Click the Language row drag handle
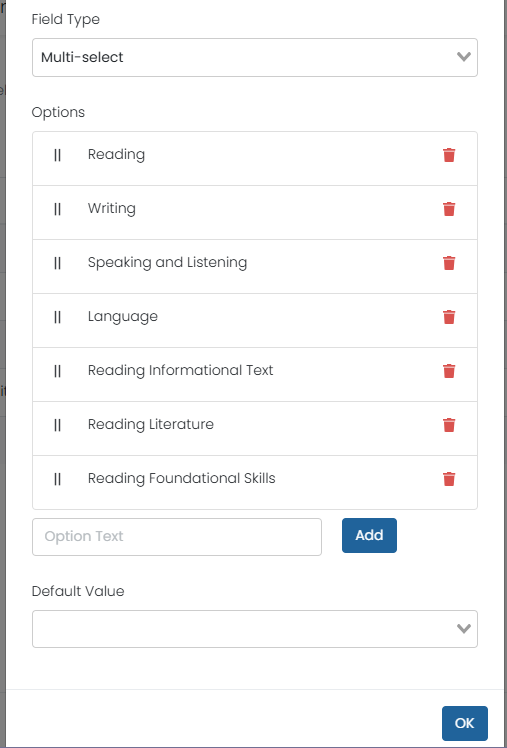The width and height of the screenshot is (507, 748). coord(57,317)
